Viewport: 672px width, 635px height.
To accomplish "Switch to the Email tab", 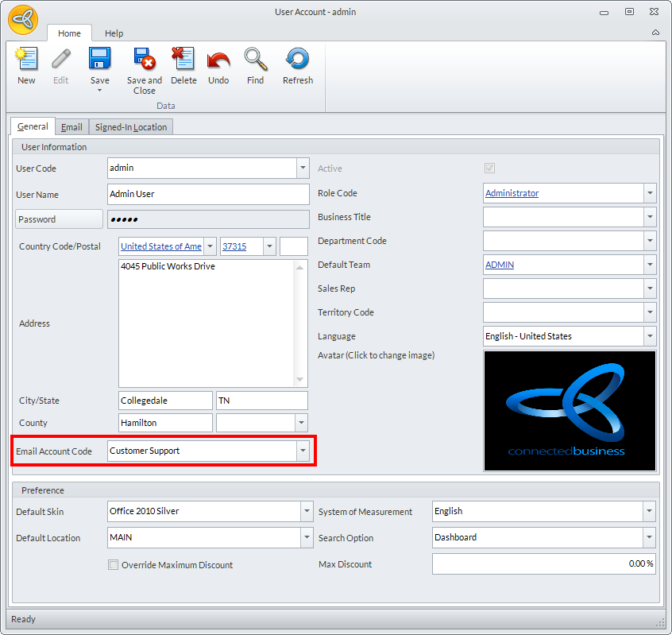I will tap(71, 127).
